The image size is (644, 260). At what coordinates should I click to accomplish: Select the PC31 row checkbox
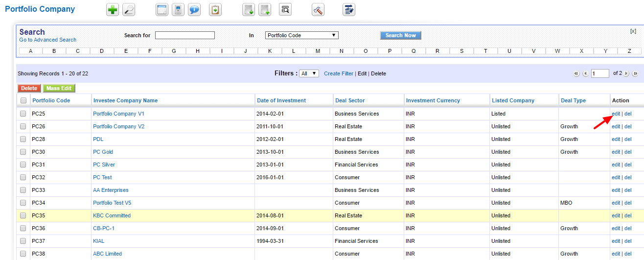pyautogui.click(x=23, y=165)
